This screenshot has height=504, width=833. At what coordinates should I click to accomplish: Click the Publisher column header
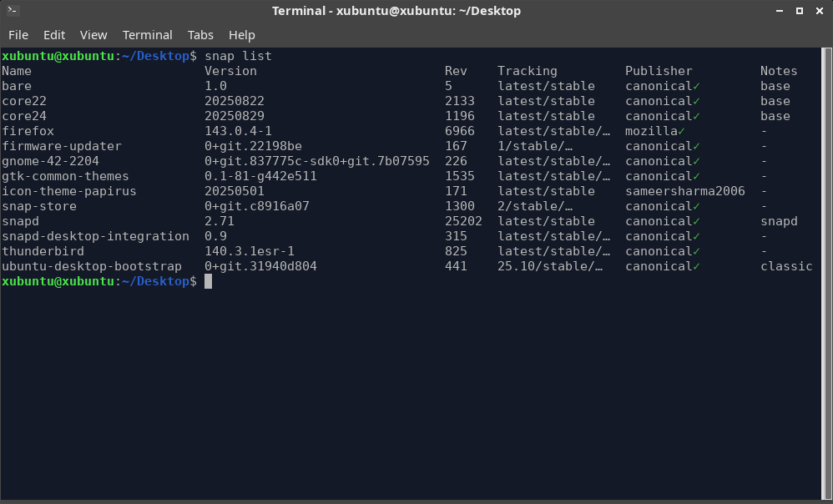coord(659,71)
